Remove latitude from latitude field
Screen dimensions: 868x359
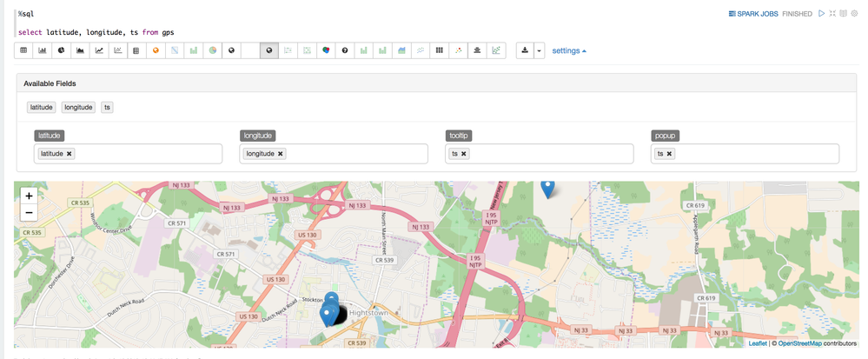pyautogui.click(x=70, y=154)
